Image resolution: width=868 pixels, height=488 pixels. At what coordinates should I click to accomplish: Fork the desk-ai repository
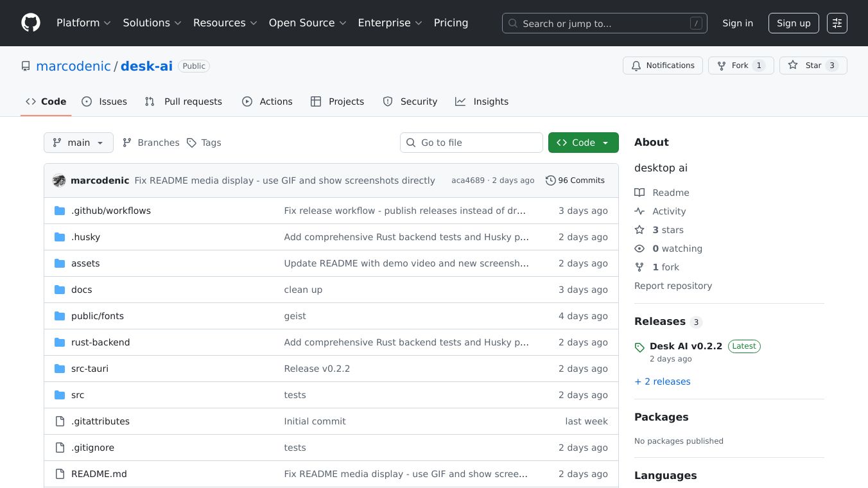click(x=740, y=65)
